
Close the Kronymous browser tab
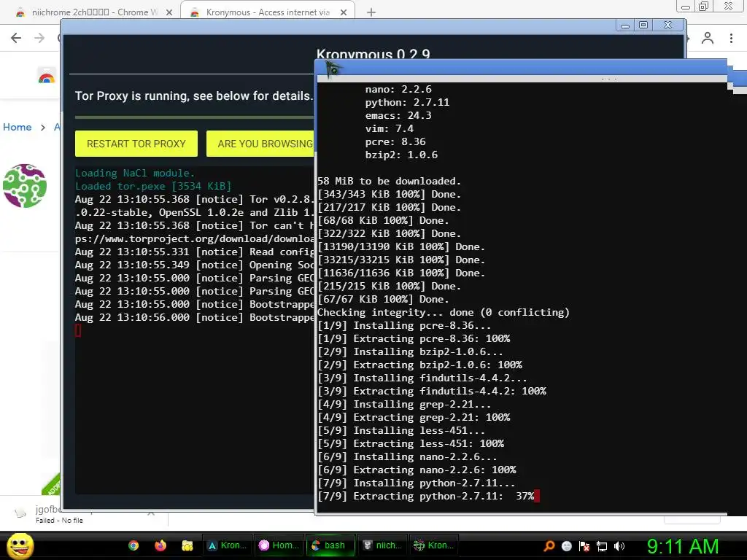344,12
